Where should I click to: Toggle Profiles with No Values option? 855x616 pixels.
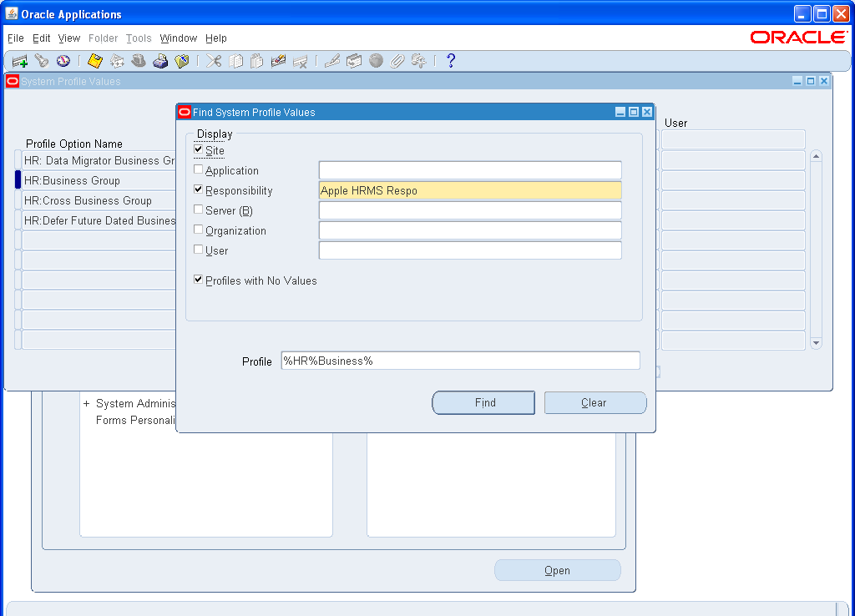[198, 280]
